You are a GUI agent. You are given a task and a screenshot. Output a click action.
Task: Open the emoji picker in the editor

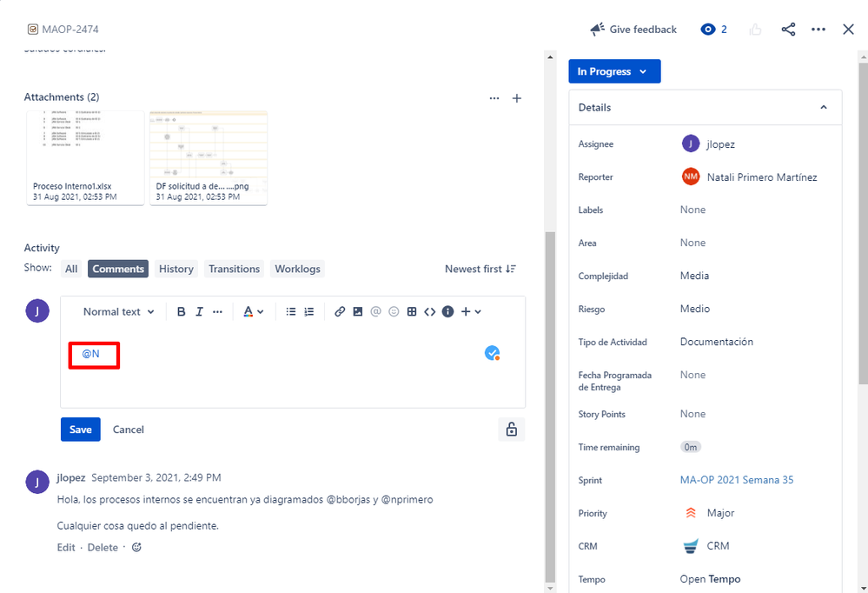(394, 311)
